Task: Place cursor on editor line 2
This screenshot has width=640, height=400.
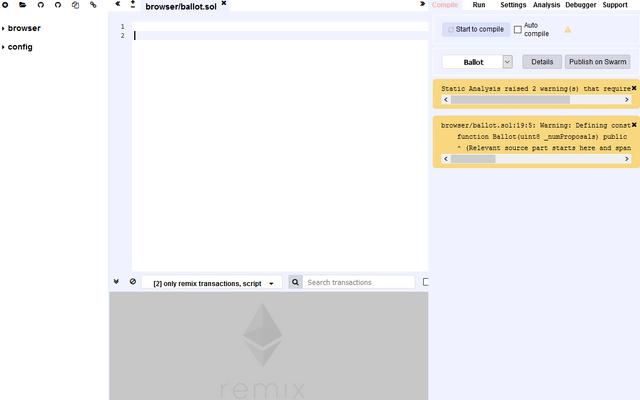Action: [280, 36]
